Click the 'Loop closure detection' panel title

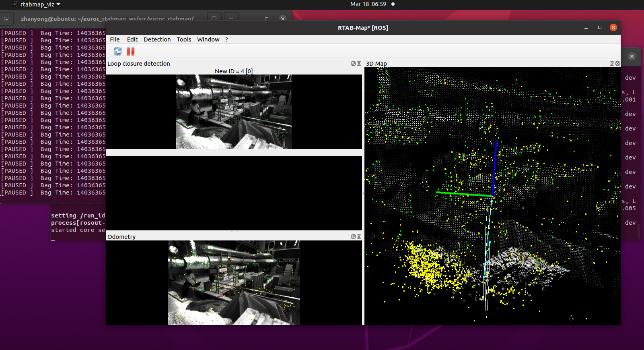(x=139, y=64)
